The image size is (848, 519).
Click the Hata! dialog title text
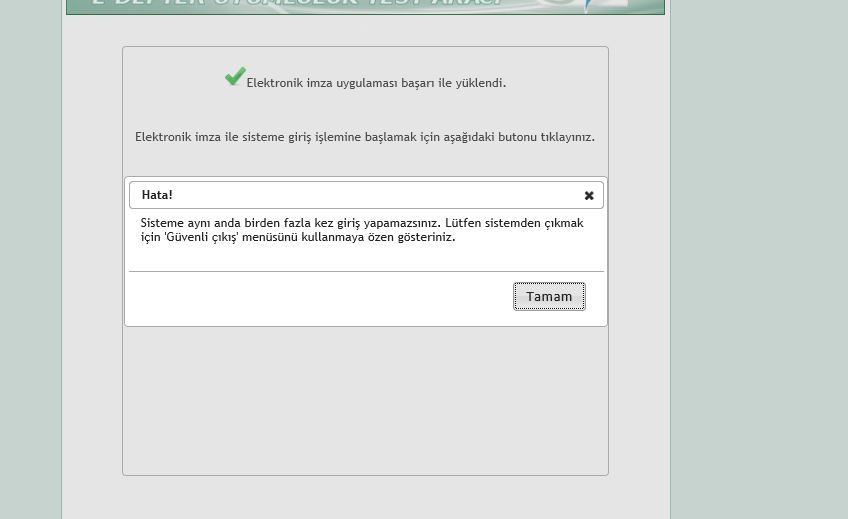pyautogui.click(x=157, y=195)
